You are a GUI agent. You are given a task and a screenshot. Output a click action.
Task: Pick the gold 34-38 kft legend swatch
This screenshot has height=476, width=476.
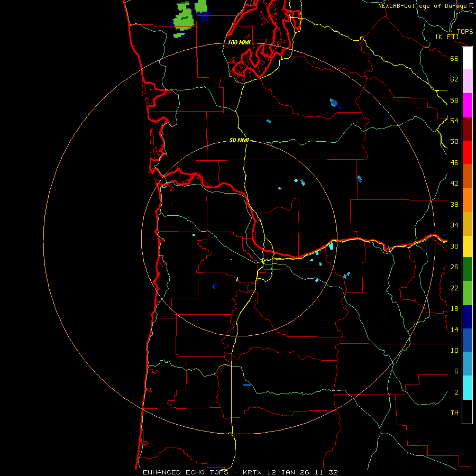point(467,224)
